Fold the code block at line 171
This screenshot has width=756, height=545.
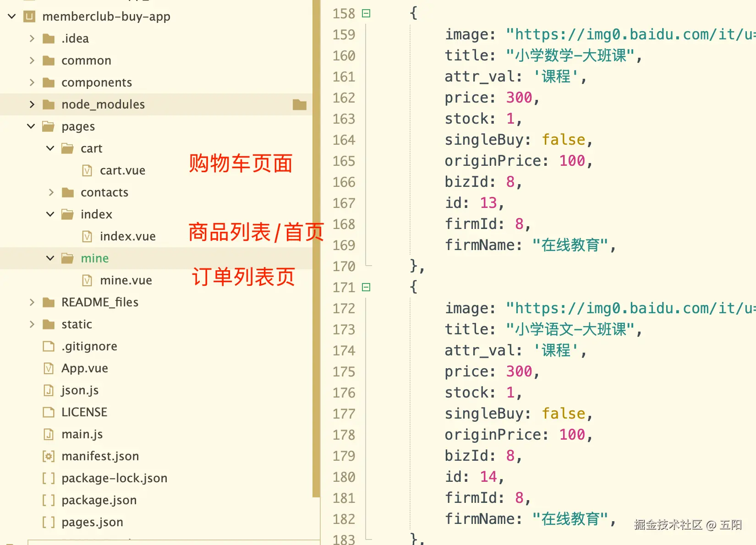click(366, 287)
